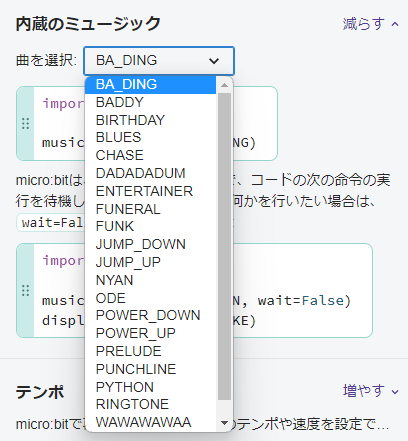This screenshot has width=408, height=441.
Task: Grab drag handle of wait=False code snippet
Action: (25, 290)
